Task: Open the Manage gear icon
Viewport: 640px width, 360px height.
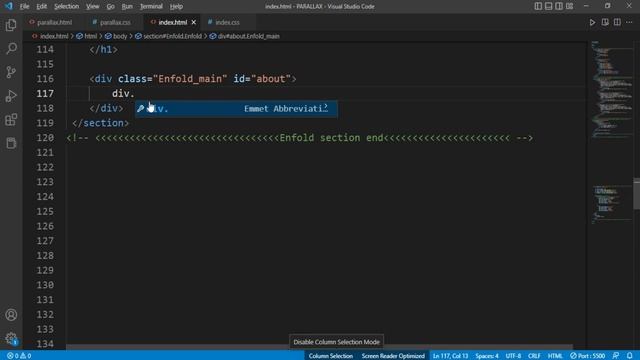Action: pos(11,338)
